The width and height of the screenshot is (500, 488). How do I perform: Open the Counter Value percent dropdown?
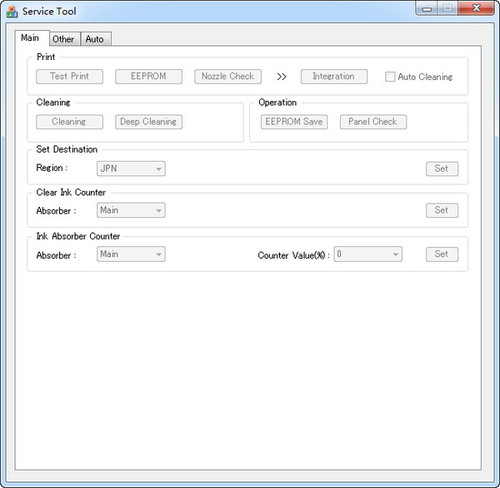coord(368,254)
